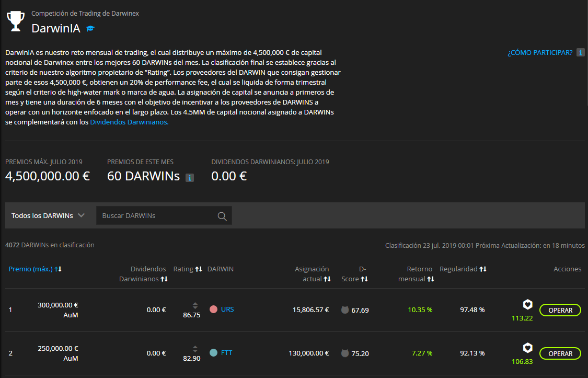Click the pink URS color dot
This screenshot has width=588, height=378.
tap(213, 310)
